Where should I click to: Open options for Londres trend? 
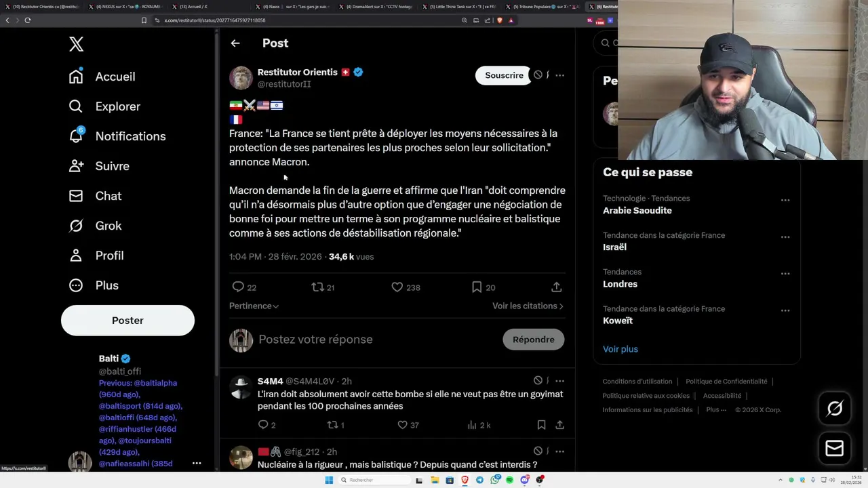click(x=785, y=273)
